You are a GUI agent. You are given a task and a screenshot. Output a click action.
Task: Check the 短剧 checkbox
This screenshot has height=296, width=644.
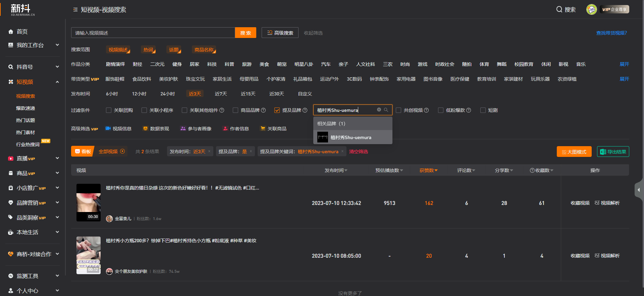point(483,110)
